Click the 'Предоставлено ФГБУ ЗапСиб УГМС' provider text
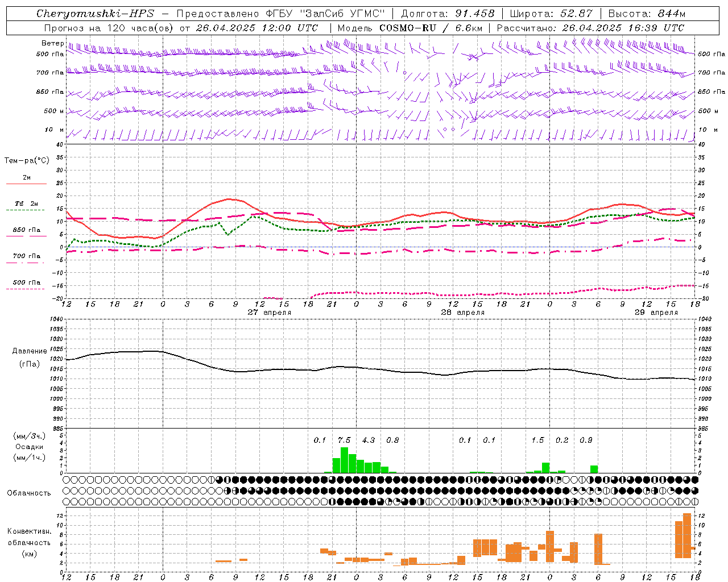728x582 pixels. [281, 14]
